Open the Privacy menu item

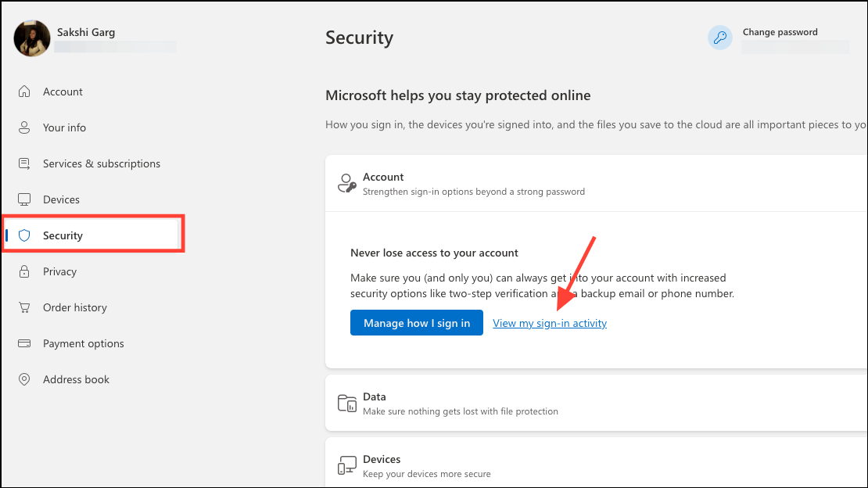(x=60, y=271)
